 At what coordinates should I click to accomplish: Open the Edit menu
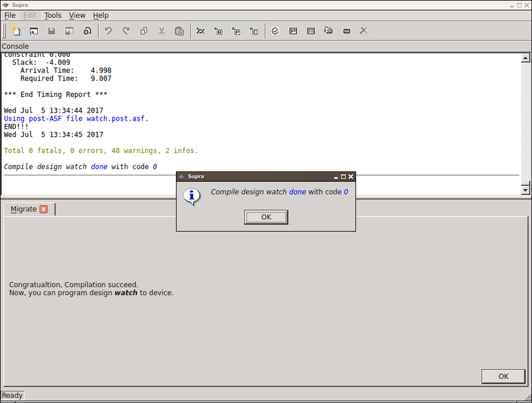pos(30,15)
